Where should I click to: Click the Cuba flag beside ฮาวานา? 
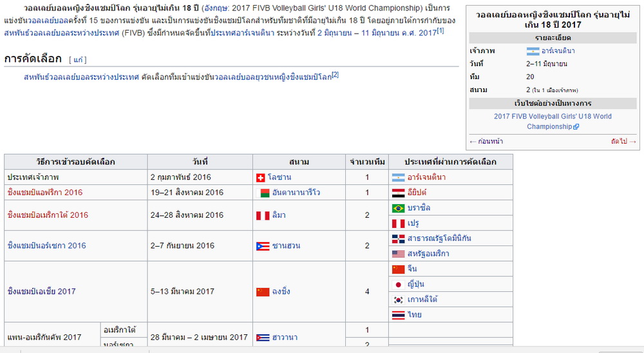263,338
